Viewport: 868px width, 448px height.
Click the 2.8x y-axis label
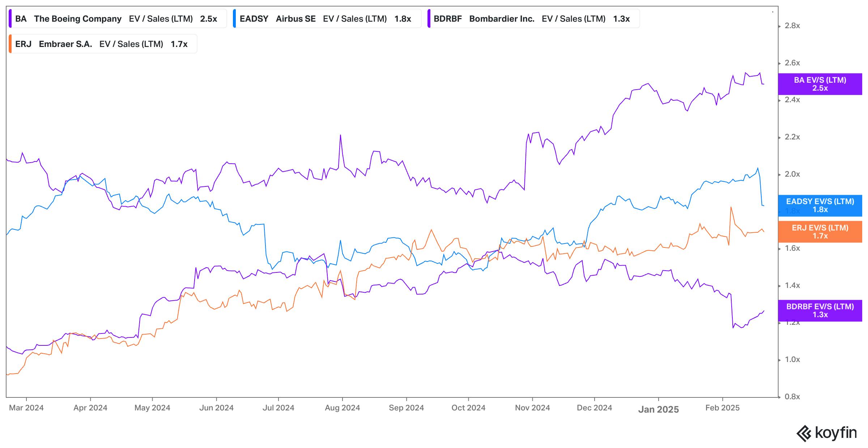click(792, 26)
